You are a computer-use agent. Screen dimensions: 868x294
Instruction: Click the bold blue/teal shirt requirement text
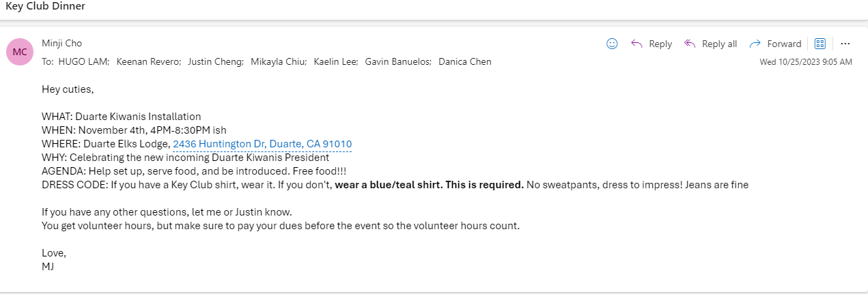(429, 185)
